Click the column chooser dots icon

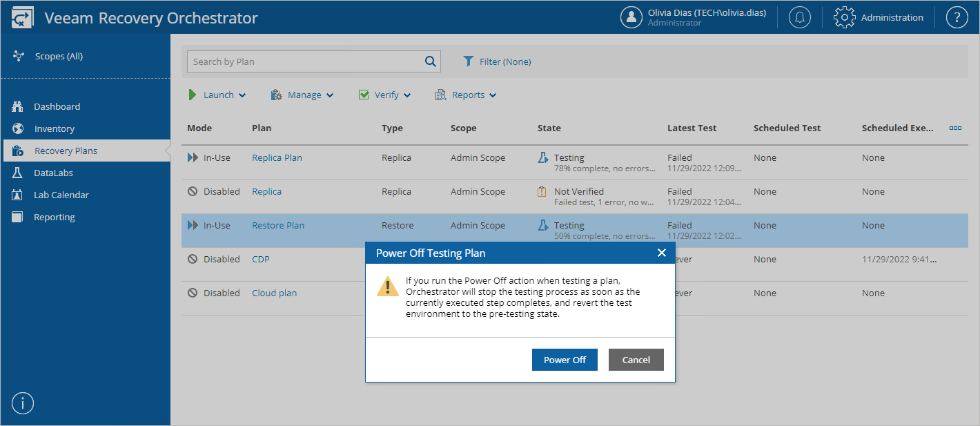coord(955,128)
